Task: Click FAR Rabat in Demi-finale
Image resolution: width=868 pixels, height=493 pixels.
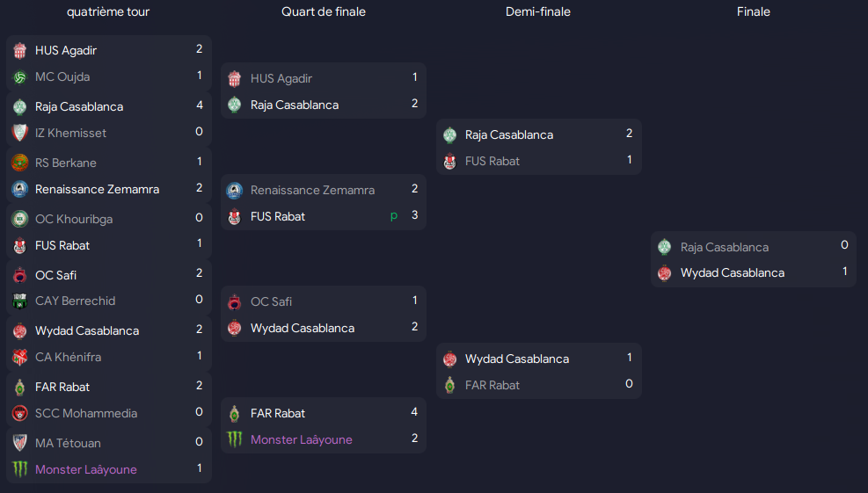Action: pos(492,385)
